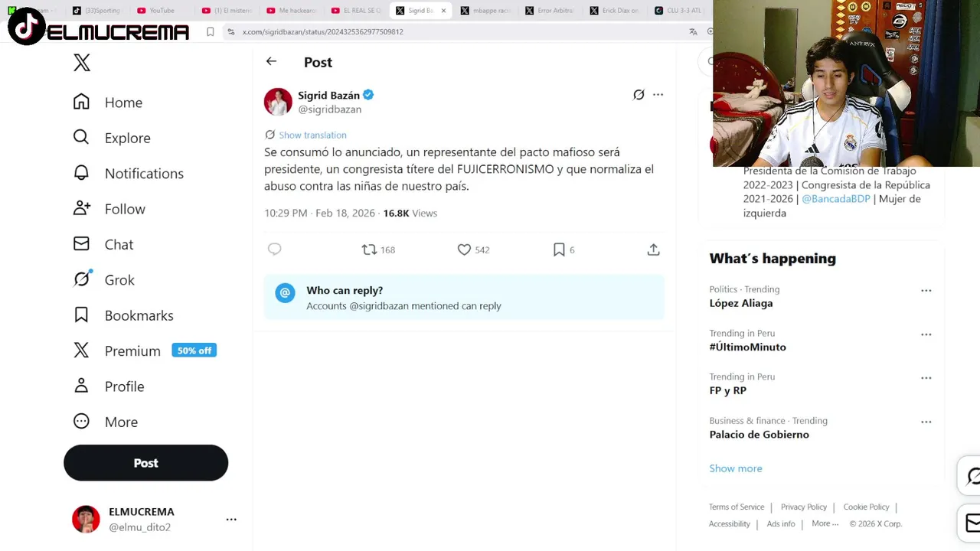Open ELMUCREMA account switcher menu
The image size is (980, 551).
pos(230,520)
